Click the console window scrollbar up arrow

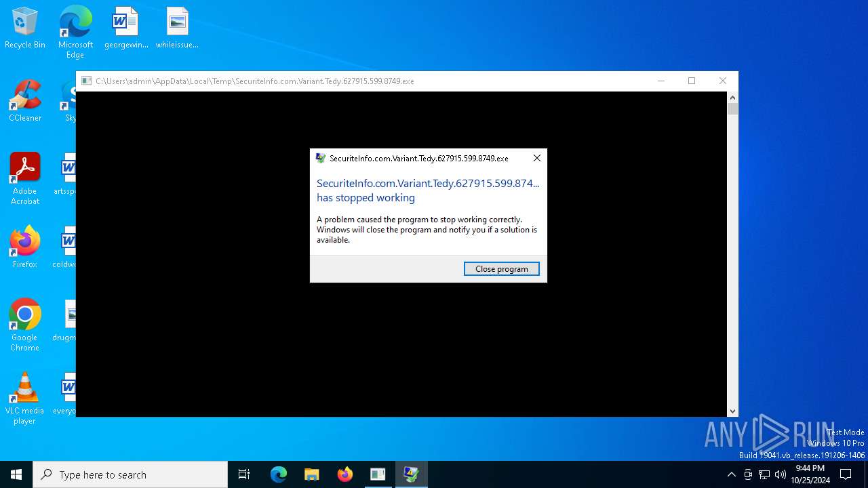(732, 98)
